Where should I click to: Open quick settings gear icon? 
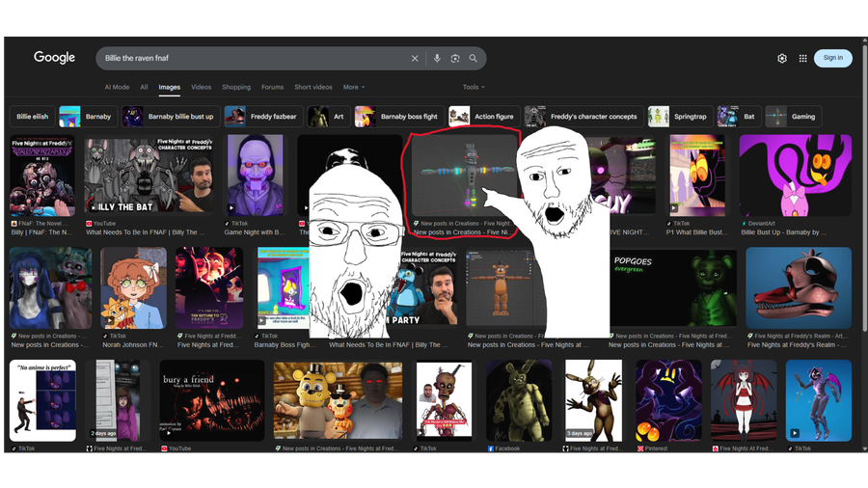click(x=781, y=58)
